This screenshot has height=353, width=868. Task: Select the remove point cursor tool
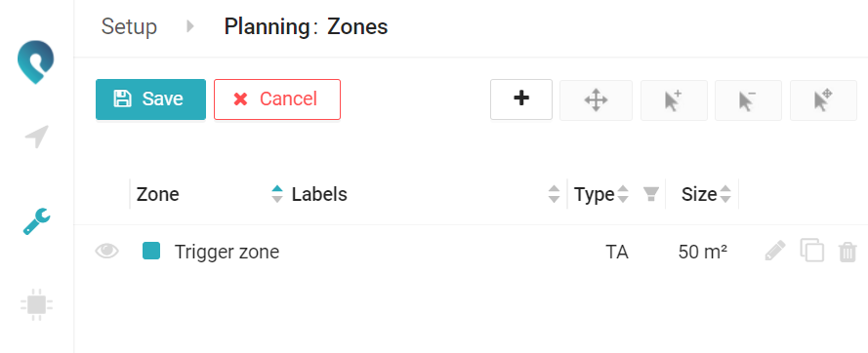click(748, 100)
